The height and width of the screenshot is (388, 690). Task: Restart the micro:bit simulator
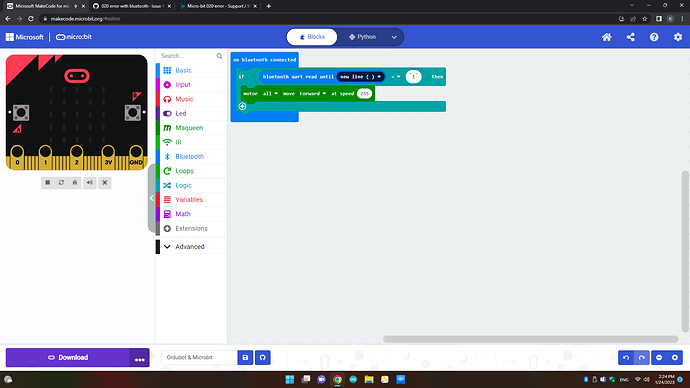[61, 183]
